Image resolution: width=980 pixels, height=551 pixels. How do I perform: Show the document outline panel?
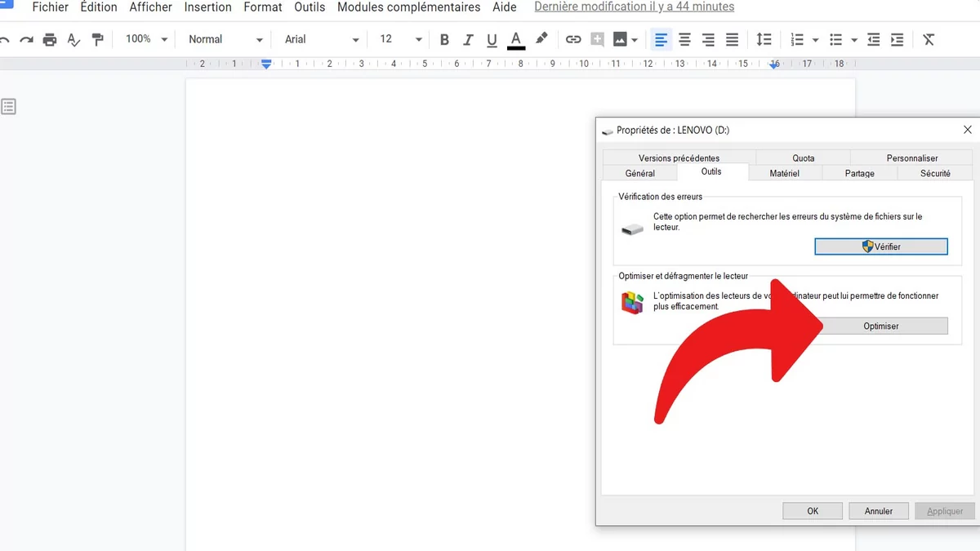point(9,105)
